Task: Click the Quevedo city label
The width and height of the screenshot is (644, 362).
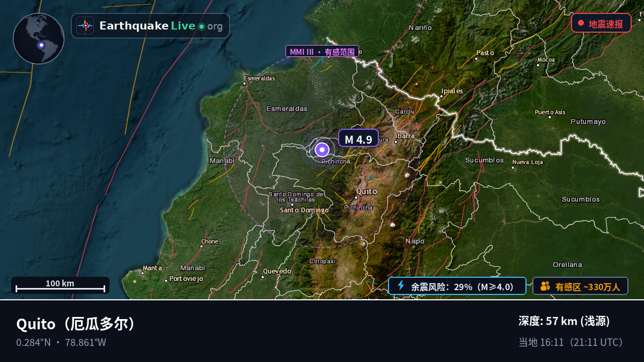Action: (x=277, y=271)
